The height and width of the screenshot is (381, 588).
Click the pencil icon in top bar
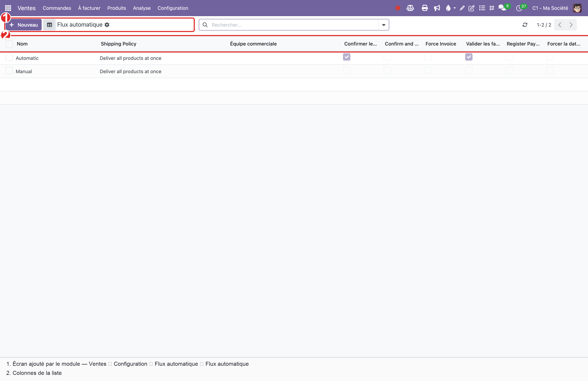(462, 8)
